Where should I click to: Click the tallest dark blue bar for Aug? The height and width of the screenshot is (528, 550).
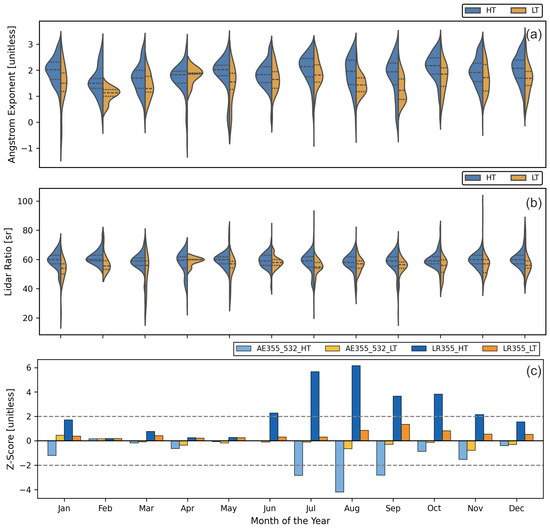pyautogui.click(x=356, y=403)
